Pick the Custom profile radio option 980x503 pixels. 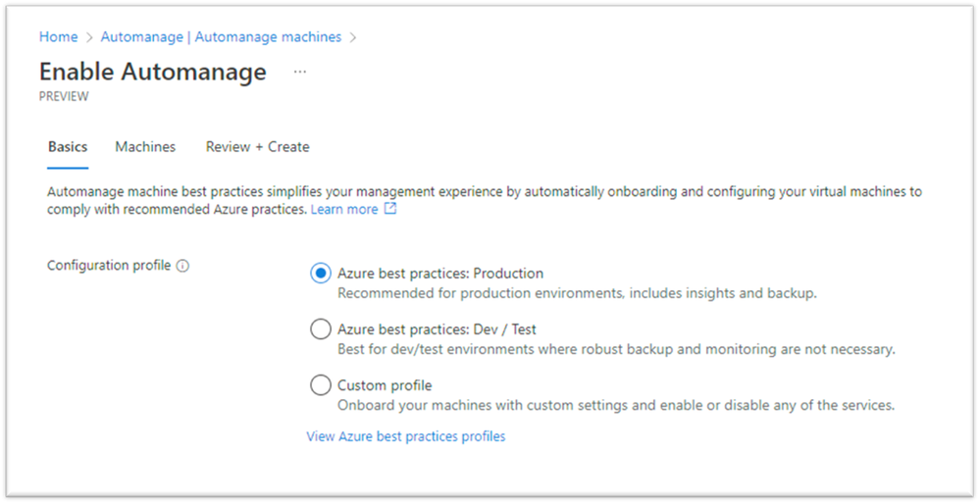(x=321, y=385)
